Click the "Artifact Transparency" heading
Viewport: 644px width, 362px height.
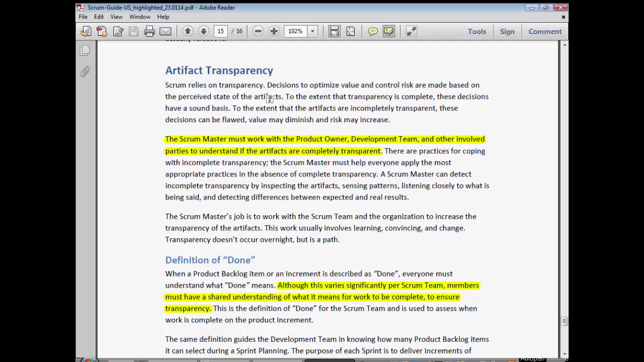point(219,70)
